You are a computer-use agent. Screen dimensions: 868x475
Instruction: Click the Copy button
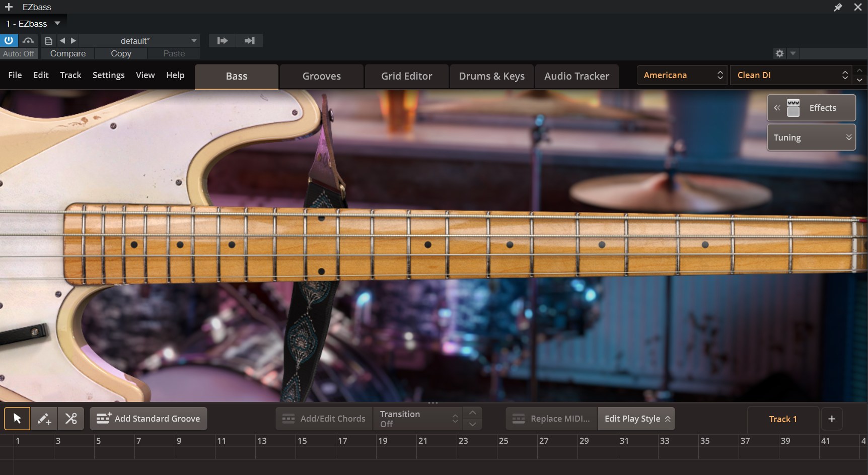coord(121,53)
